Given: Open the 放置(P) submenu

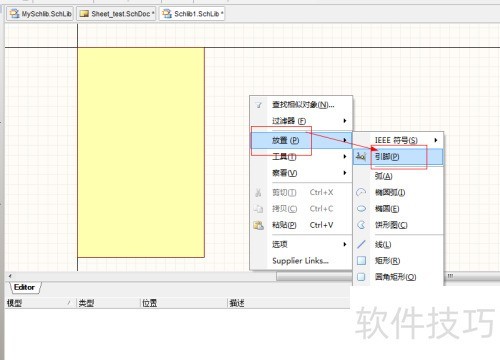Looking at the screenshot, I should tap(301, 140).
